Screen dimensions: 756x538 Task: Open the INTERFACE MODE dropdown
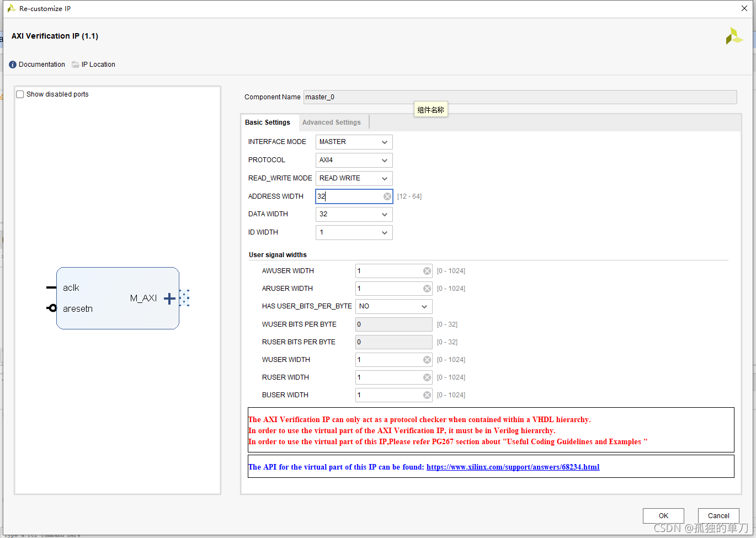(x=354, y=142)
